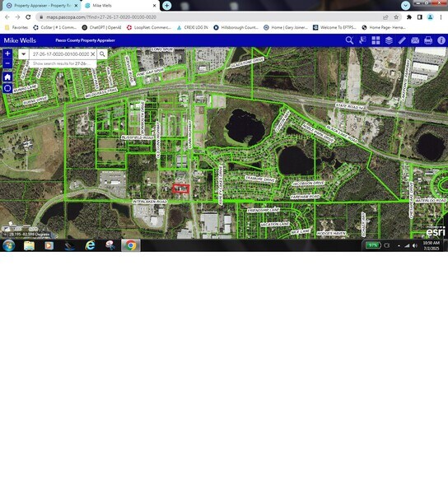The width and height of the screenshot is (448, 484).
Task: Open the tab search dropdown arrow
Action: [405, 5]
